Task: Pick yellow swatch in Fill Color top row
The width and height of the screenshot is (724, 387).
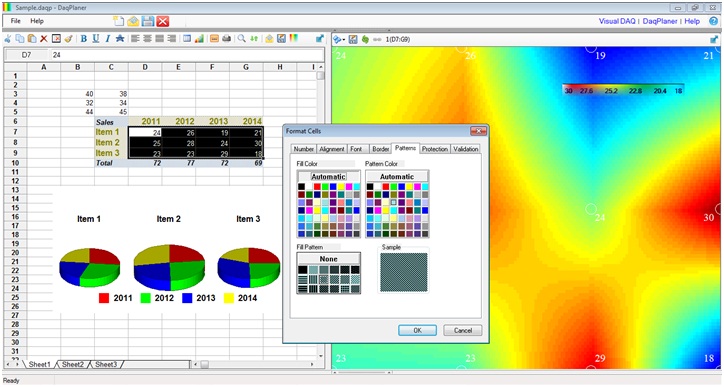Action: 341,187
